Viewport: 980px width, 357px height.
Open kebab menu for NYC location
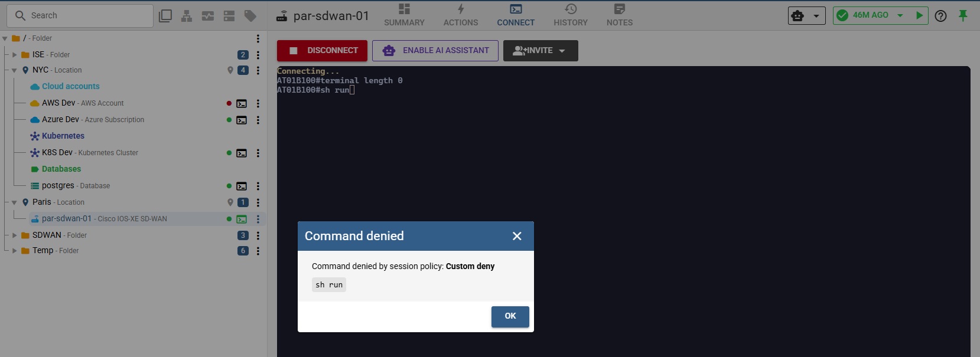click(258, 70)
